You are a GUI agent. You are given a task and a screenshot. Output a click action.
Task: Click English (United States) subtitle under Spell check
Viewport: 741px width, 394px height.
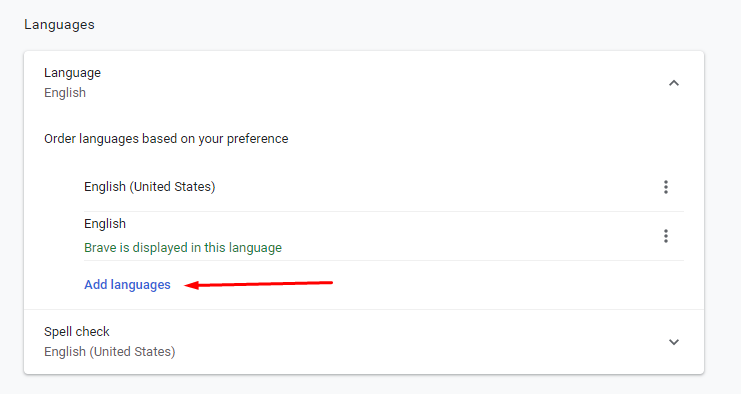(x=110, y=351)
